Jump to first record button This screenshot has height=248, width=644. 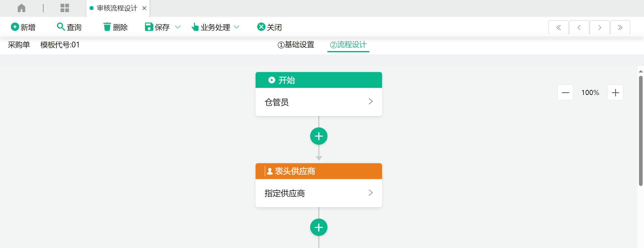pyautogui.click(x=558, y=28)
